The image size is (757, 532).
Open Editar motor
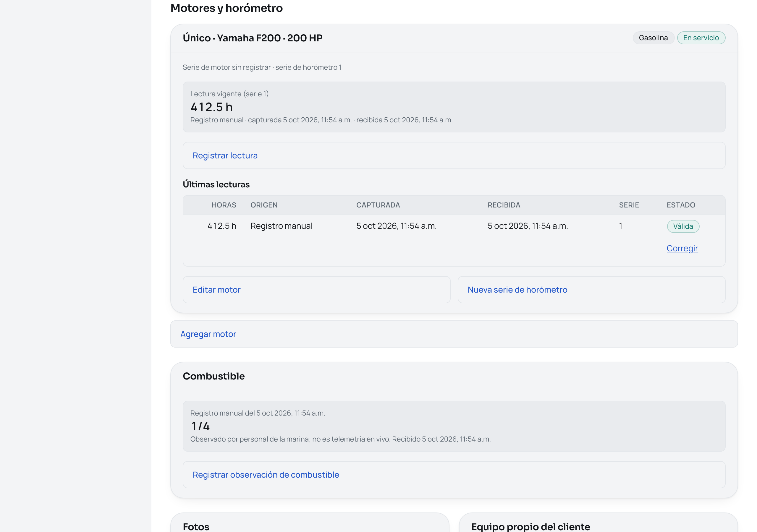(x=316, y=290)
